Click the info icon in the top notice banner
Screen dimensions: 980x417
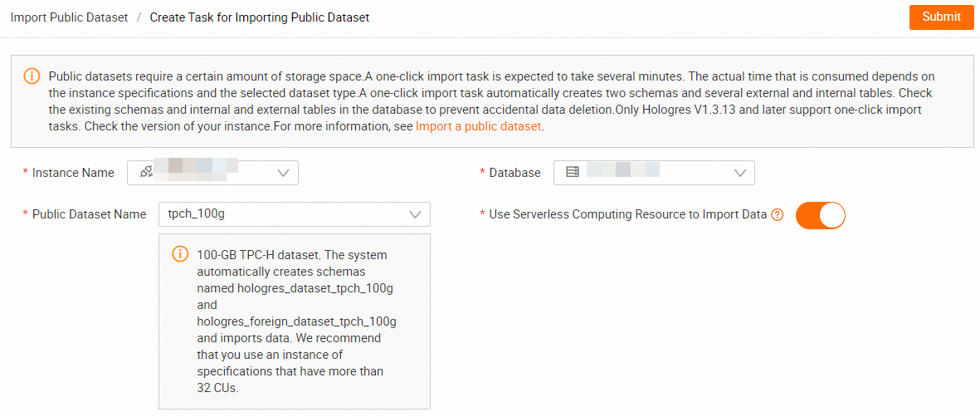tap(32, 76)
